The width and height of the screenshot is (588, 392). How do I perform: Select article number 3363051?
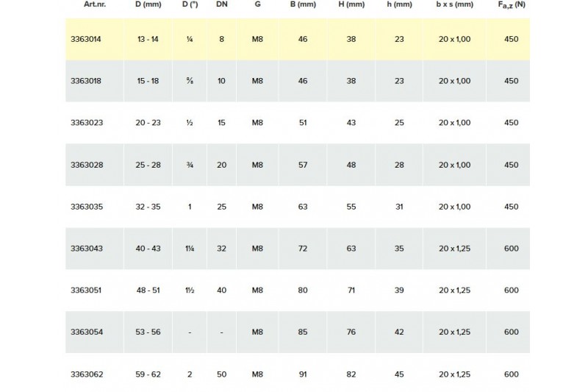coord(86,290)
